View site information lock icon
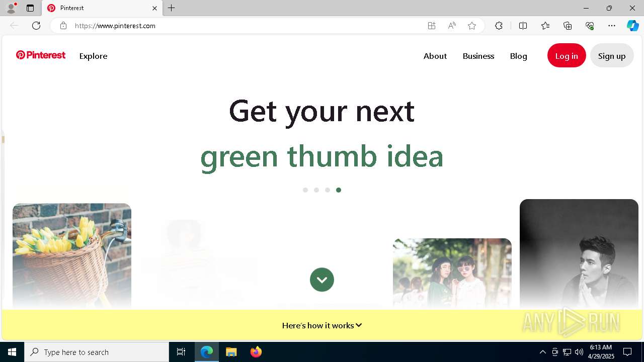 tap(63, 26)
